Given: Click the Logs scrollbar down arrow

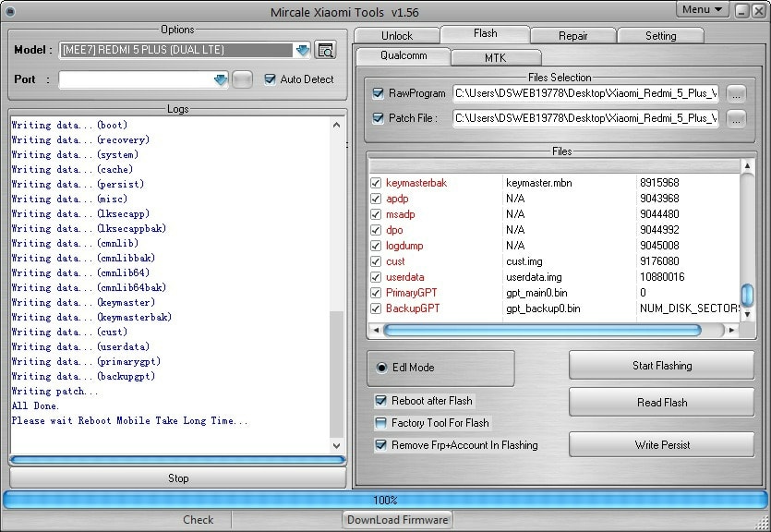Looking at the screenshot, I should point(336,446).
